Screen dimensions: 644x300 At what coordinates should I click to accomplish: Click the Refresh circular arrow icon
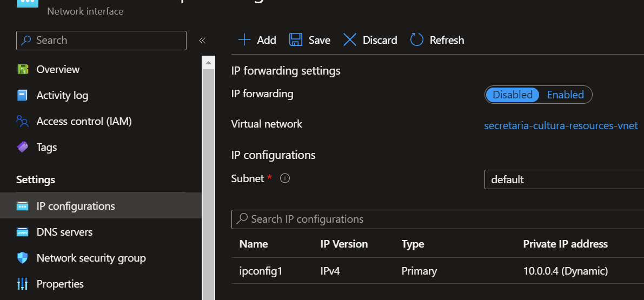(416, 40)
